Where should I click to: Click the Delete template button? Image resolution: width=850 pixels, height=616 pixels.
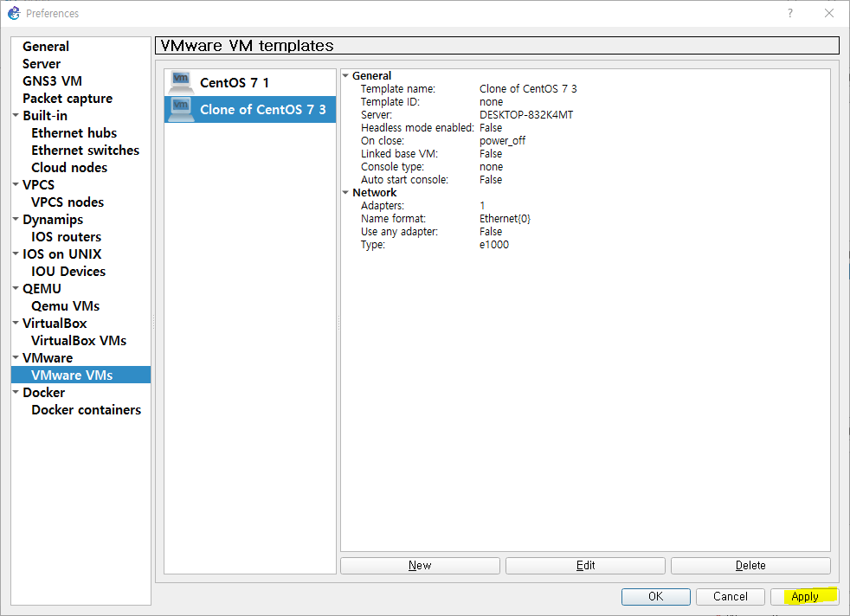750,566
